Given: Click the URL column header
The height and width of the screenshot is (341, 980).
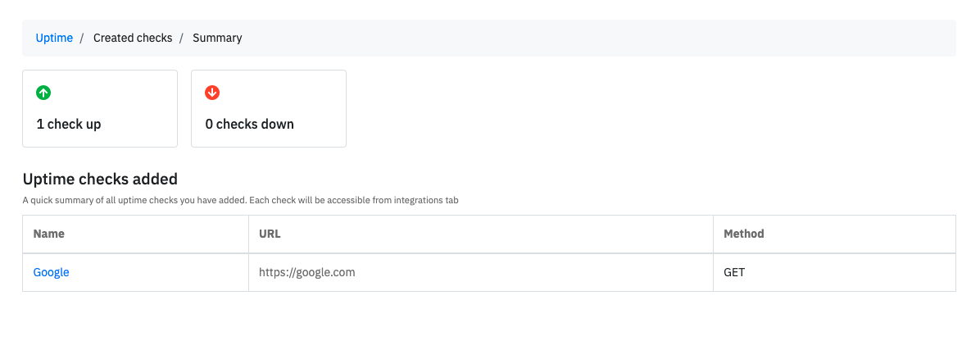Looking at the screenshot, I should pyautogui.click(x=481, y=234).
